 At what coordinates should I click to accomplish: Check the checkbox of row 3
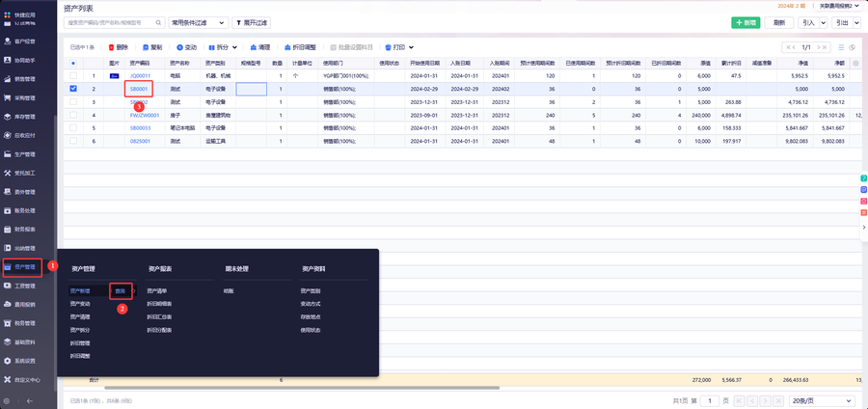(73, 102)
